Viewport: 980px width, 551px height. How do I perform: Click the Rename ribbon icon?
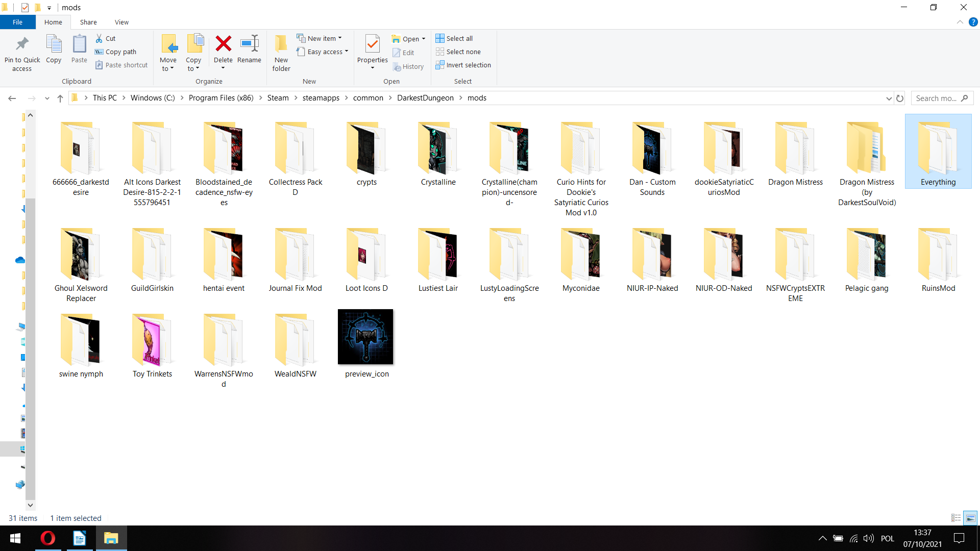click(x=249, y=49)
